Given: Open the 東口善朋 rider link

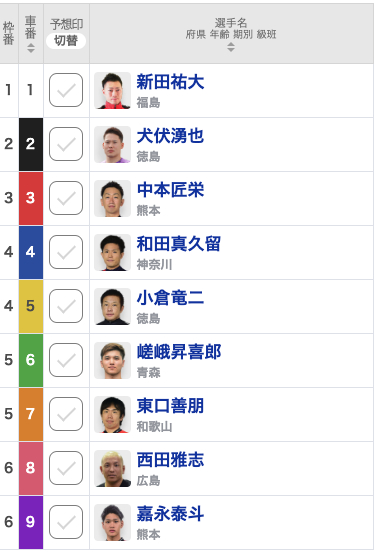Looking at the screenshot, I should coord(170,406).
